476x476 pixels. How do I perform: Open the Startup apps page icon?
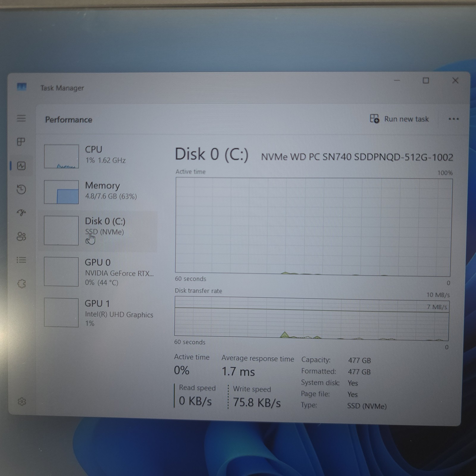pos(21,212)
